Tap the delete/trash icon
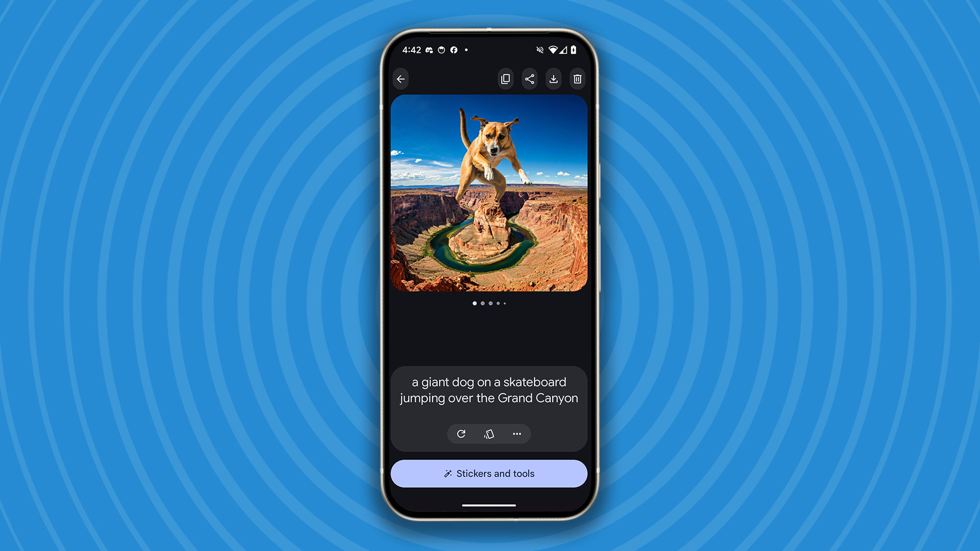This screenshot has height=551, width=980. [x=578, y=79]
